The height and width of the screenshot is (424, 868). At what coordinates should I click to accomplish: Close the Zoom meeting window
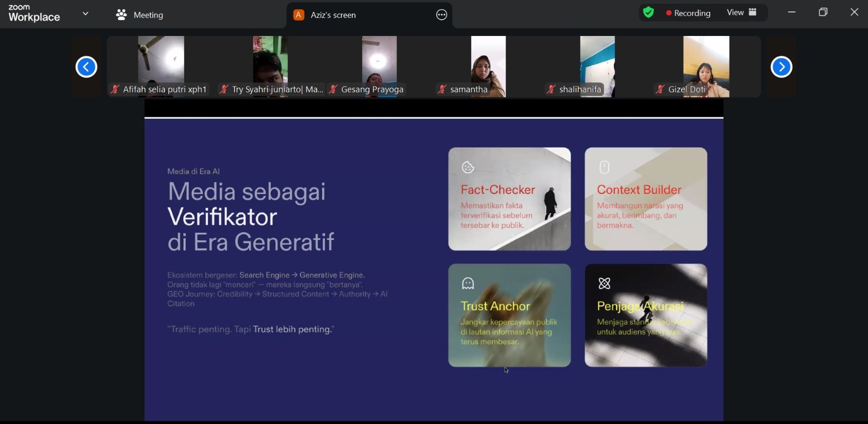point(854,13)
